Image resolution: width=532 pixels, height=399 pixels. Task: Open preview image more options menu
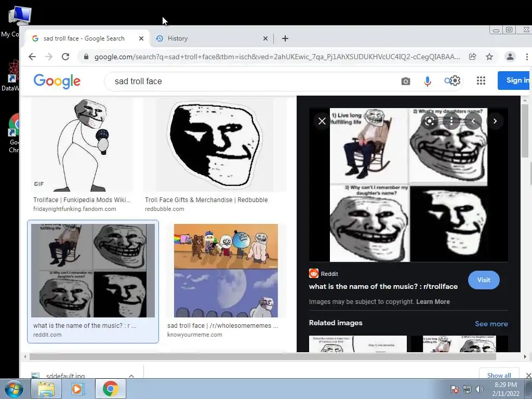(x=451, y=121)
